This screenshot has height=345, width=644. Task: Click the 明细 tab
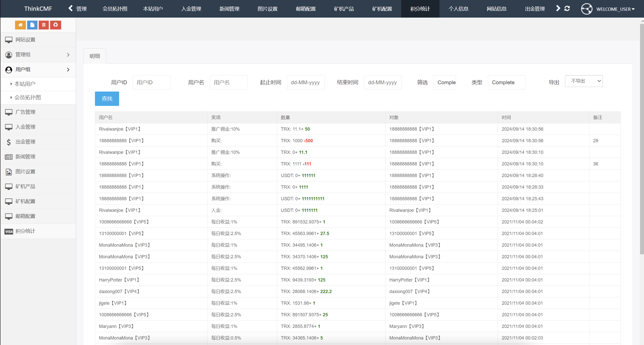[94, 56]
